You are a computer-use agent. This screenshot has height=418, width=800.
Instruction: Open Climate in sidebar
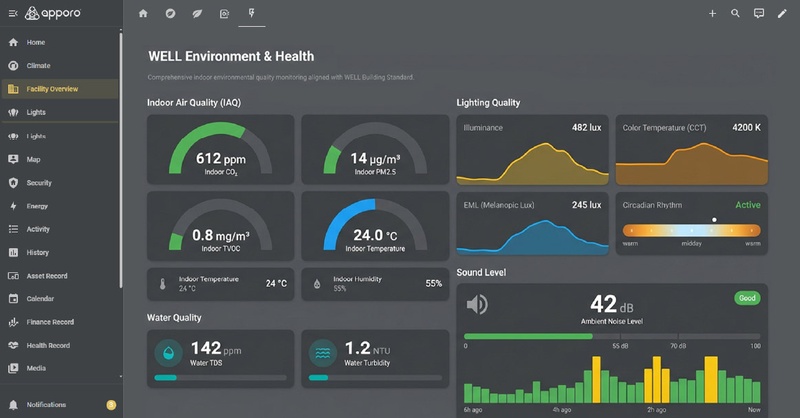click(60, 65)
